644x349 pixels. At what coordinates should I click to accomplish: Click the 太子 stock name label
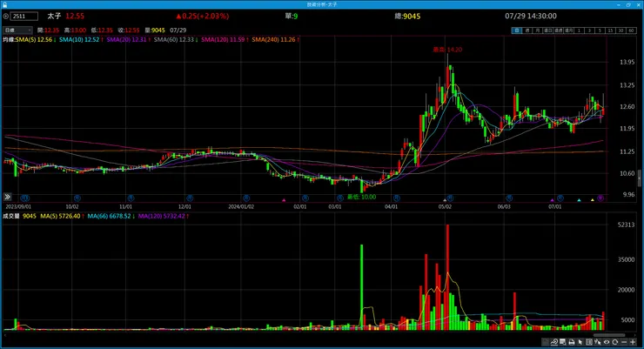click(x=54, y=16)
